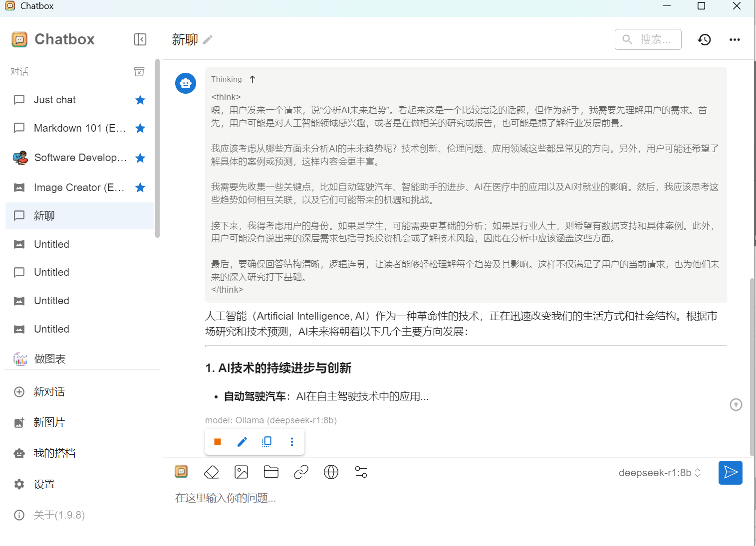Click the eraser clear-context icon
This screenshot has width=756, height=546.
212,472
